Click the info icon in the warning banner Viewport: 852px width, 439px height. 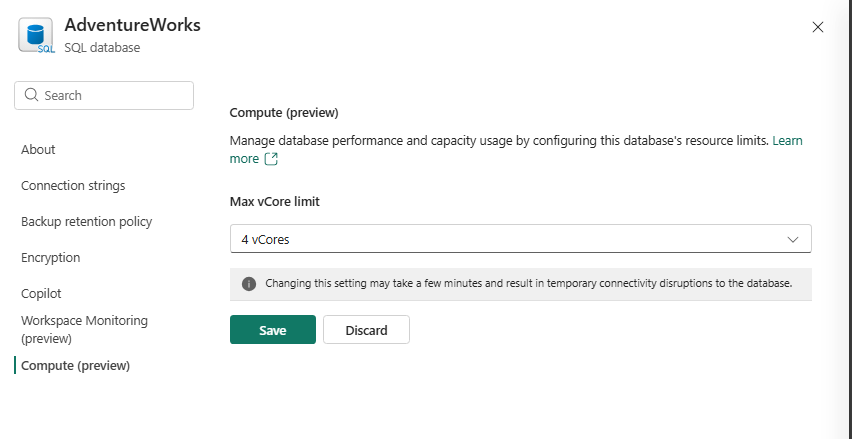[249, 284]
